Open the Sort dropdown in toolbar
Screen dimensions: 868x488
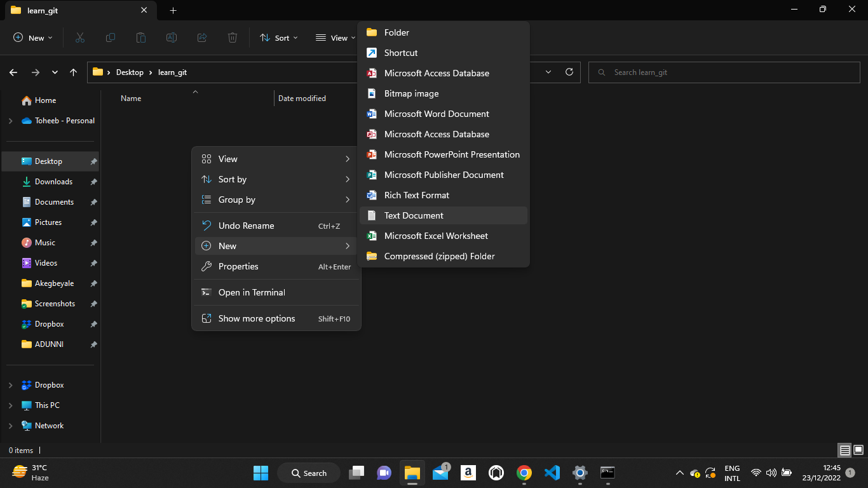click(279, 38)
